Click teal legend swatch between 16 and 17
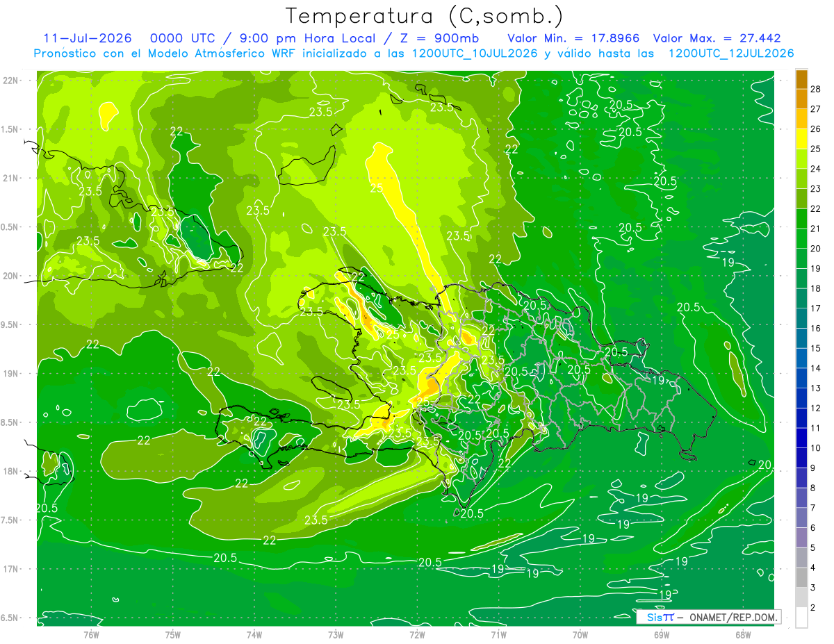 point(801,318)
